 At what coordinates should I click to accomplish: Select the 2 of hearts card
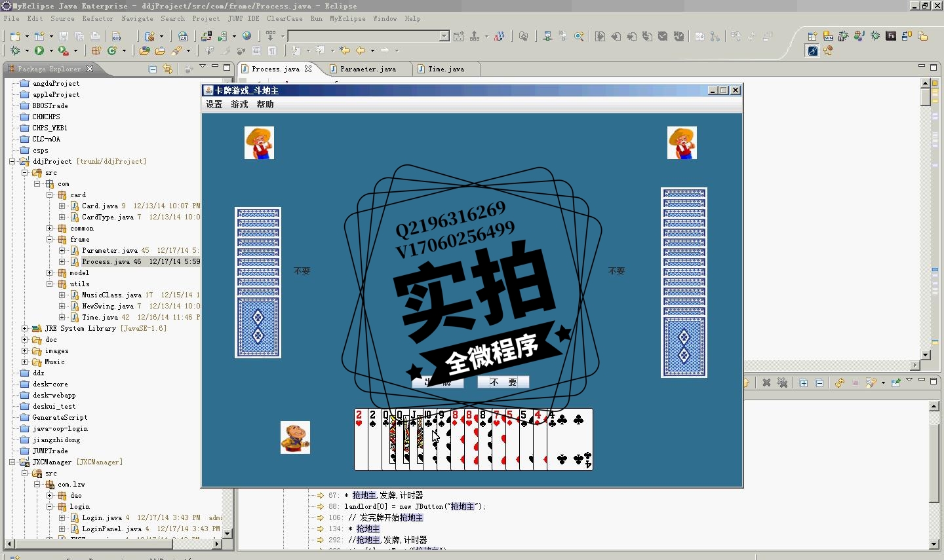click(x=361, y=439)
